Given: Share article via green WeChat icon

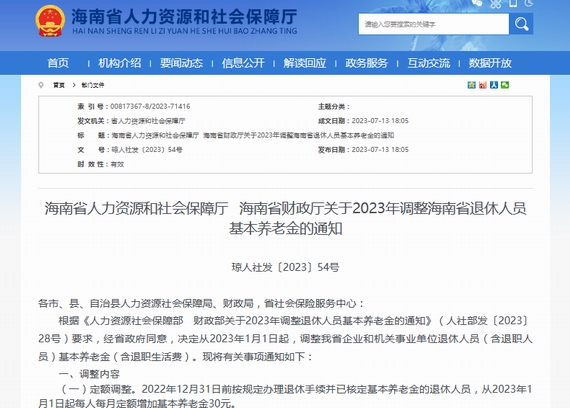Looking at the screenshot, I should (x=505, y=85).
